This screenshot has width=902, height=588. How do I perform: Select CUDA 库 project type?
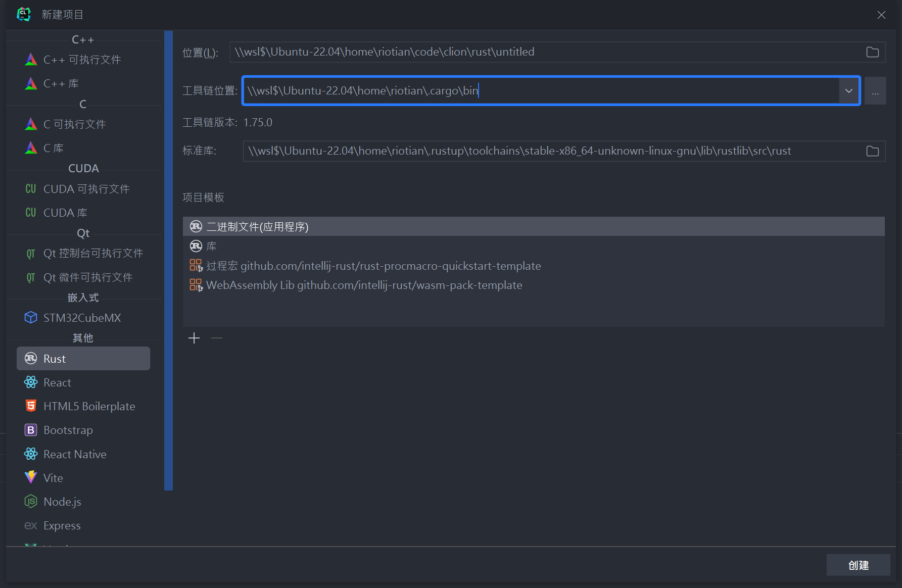83,213
